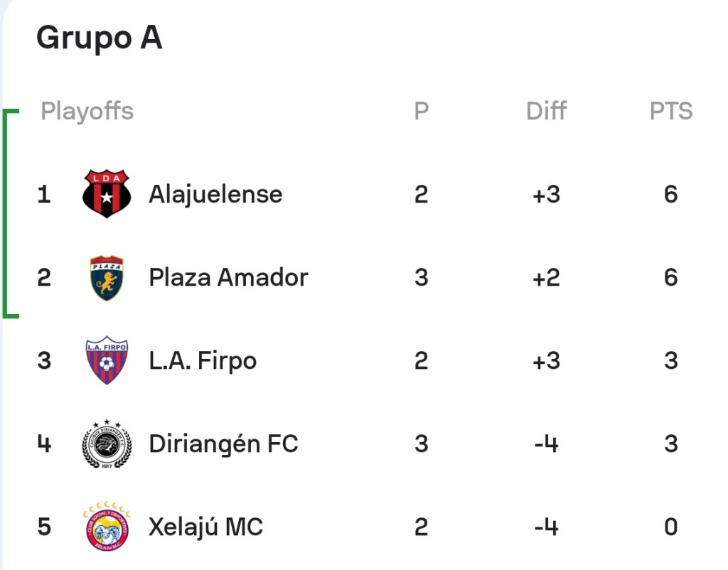Click Xelajú MC's points value 0
The height and width of the screenshot is (570, 728).
click(x=671, y=527)
